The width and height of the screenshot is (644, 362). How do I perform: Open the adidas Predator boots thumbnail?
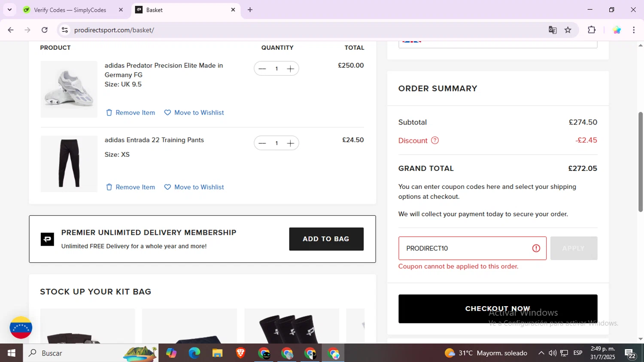69,89
